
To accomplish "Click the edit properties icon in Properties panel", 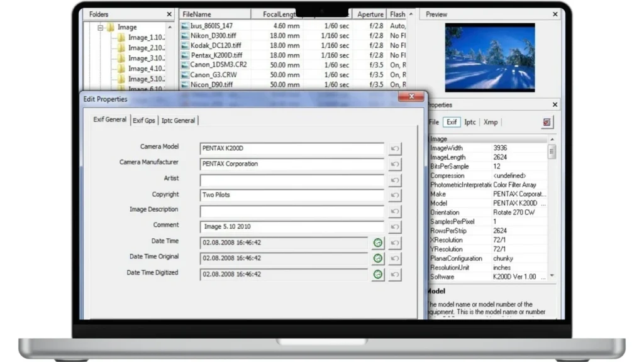I will [x=547, y=123].
